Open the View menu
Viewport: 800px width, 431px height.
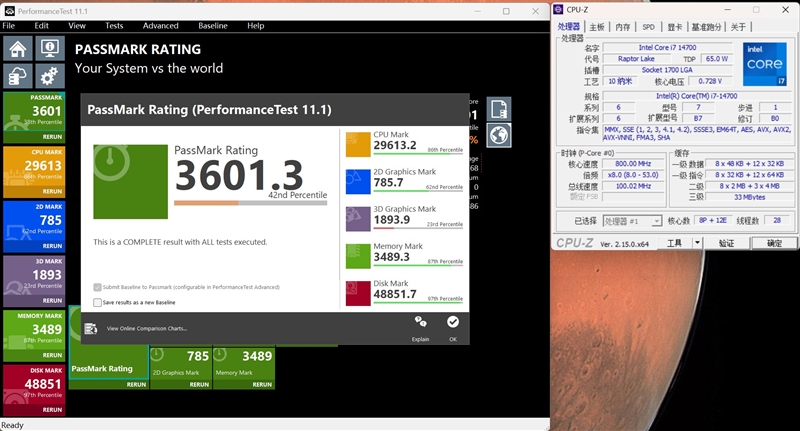pyautogui.click(x=77, y=26)
